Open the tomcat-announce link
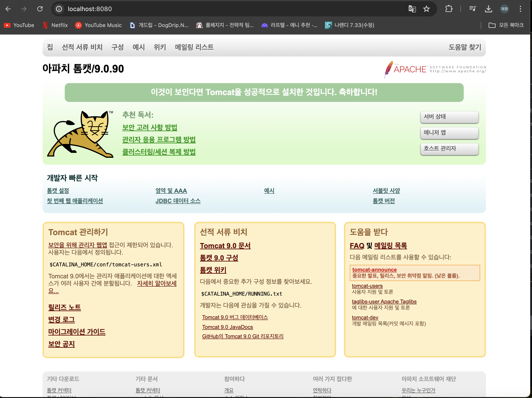Viewport: 532px width, 398px height. tap(374, 270)
